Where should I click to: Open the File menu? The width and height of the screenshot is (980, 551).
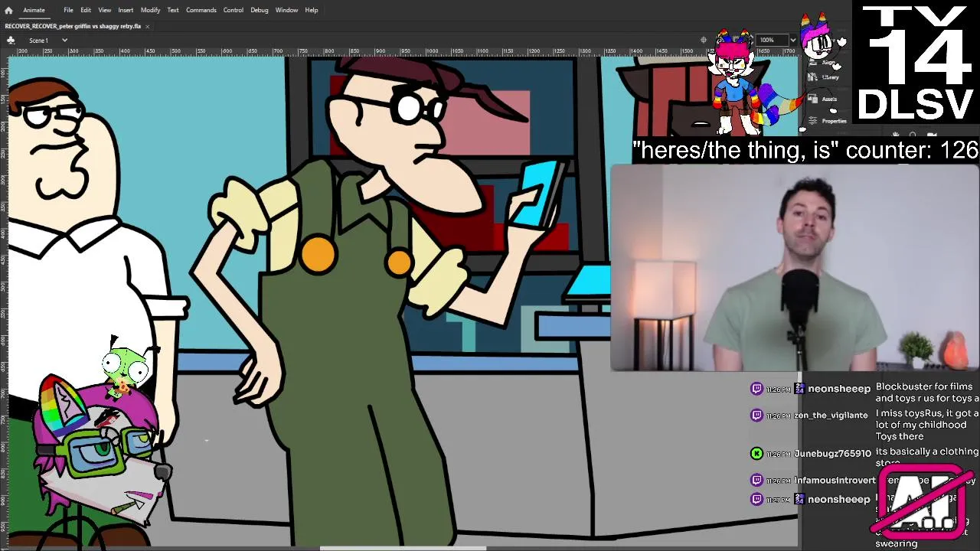[68, 10]
